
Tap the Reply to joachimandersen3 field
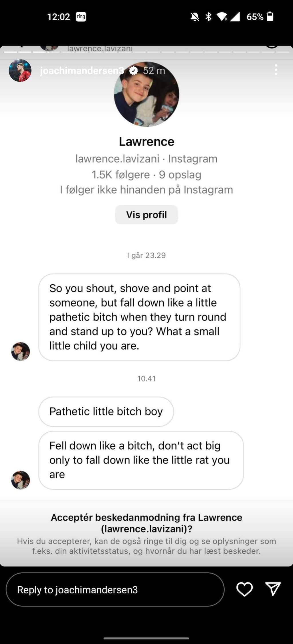115,589
